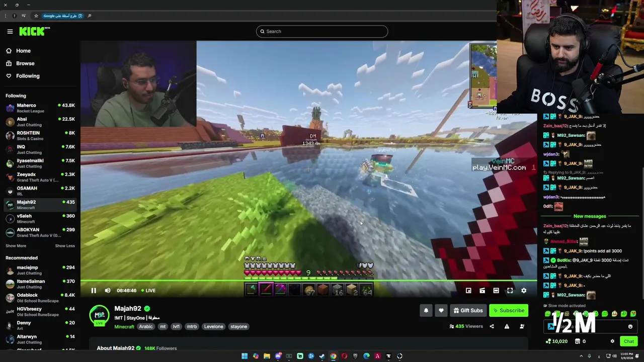Open ABOKYAN channel
The width and height of the screenshot is (644, 362).
[40, 232]
